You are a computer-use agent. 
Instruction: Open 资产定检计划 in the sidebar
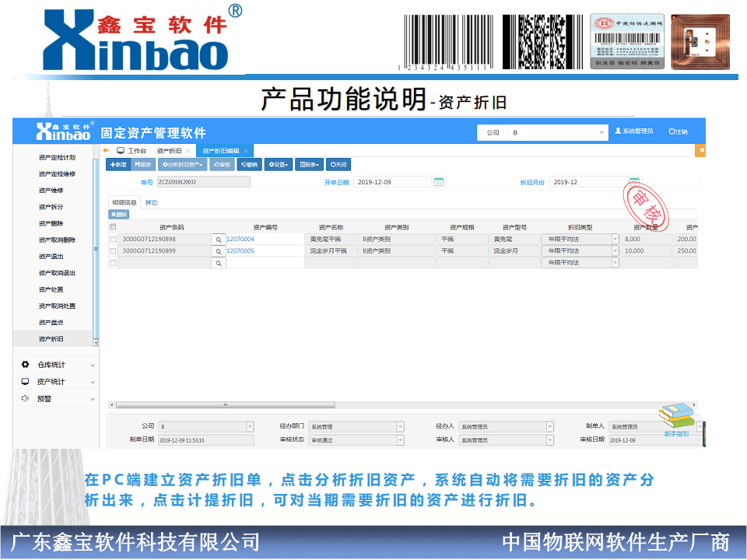(57, 157)
